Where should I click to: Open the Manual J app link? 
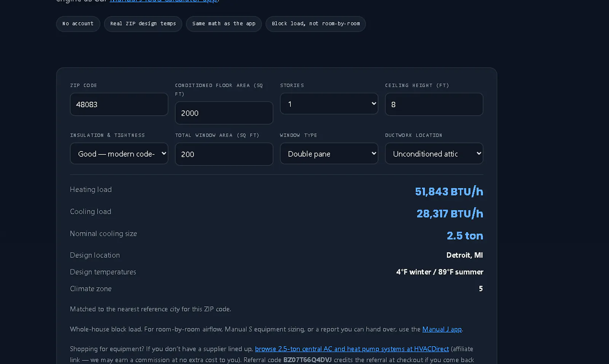click(442, 329)
